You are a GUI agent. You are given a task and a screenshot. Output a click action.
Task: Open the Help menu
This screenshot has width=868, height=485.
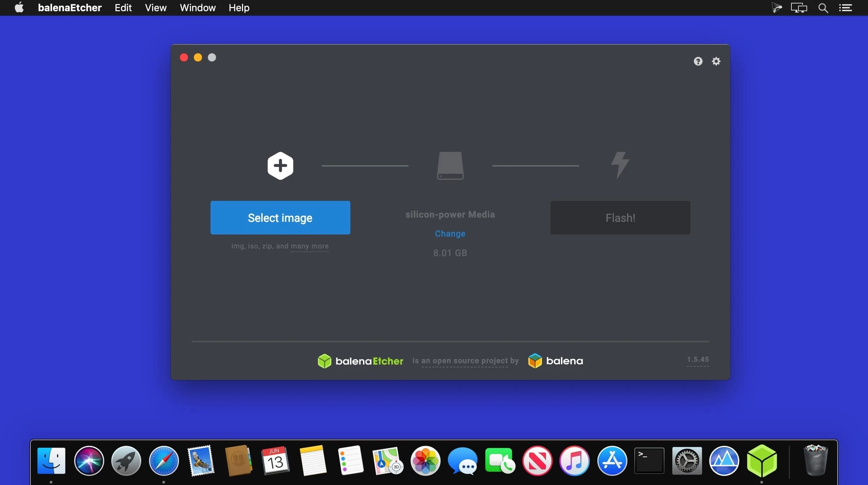[x=239, y=7]
